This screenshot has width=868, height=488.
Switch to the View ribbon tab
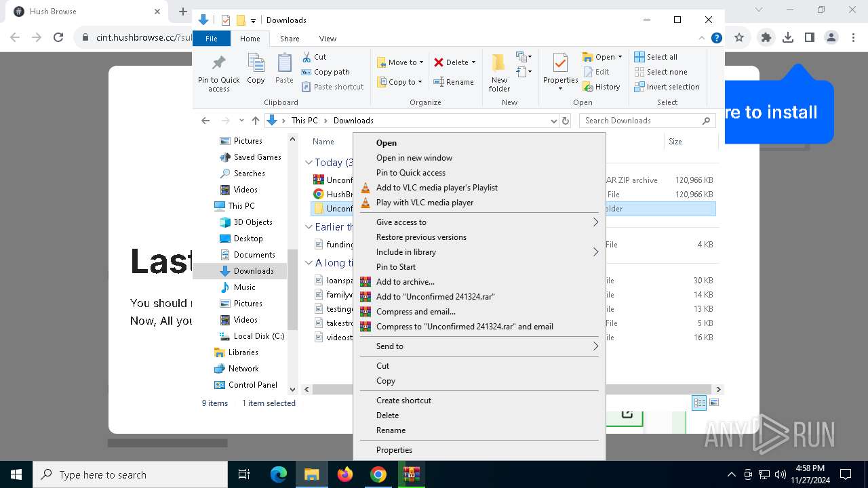[x=328, y=39]
